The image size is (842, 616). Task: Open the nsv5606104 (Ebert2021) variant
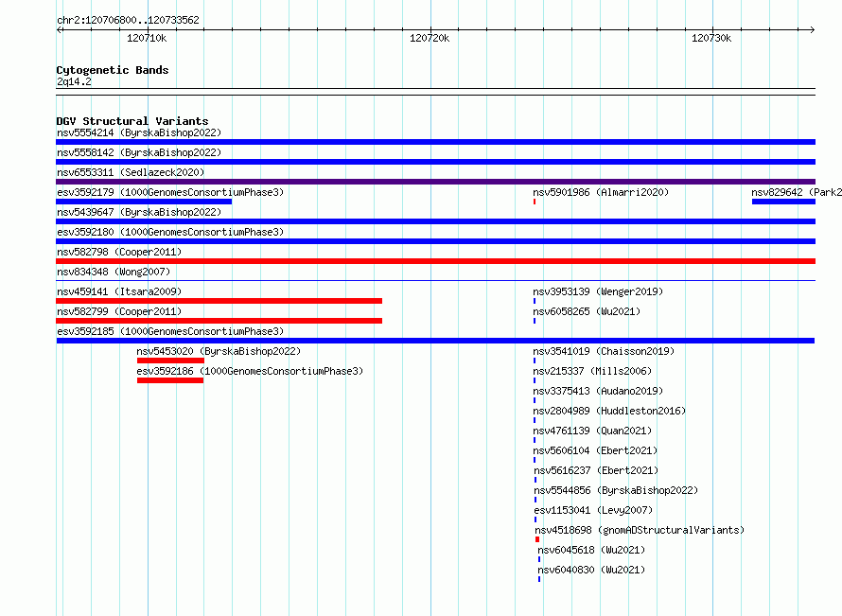595,450
